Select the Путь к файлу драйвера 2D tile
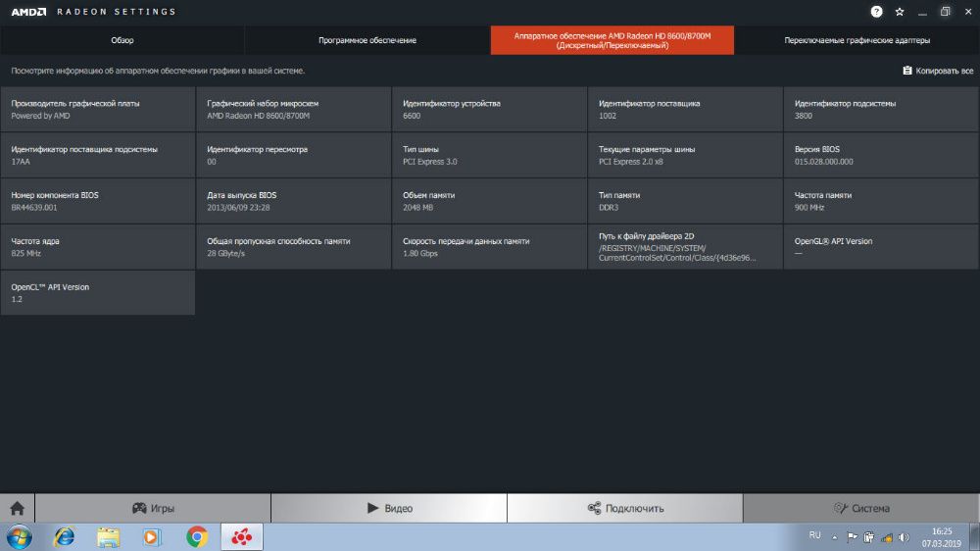The height and width of the screenshot is (551, 980). click(685, 247)
